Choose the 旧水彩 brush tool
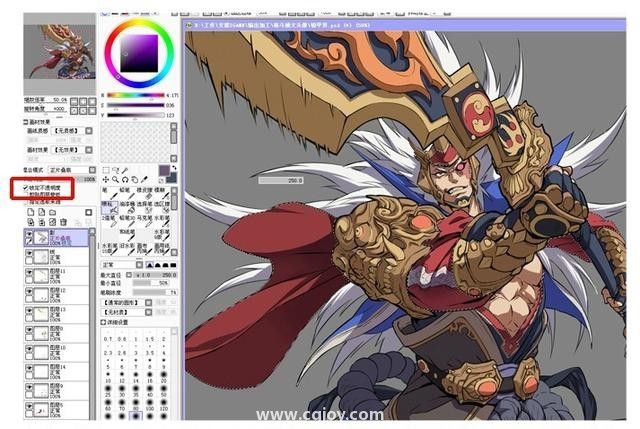The width and height of the screenshot is (640, 429). [x=127, y=249]
